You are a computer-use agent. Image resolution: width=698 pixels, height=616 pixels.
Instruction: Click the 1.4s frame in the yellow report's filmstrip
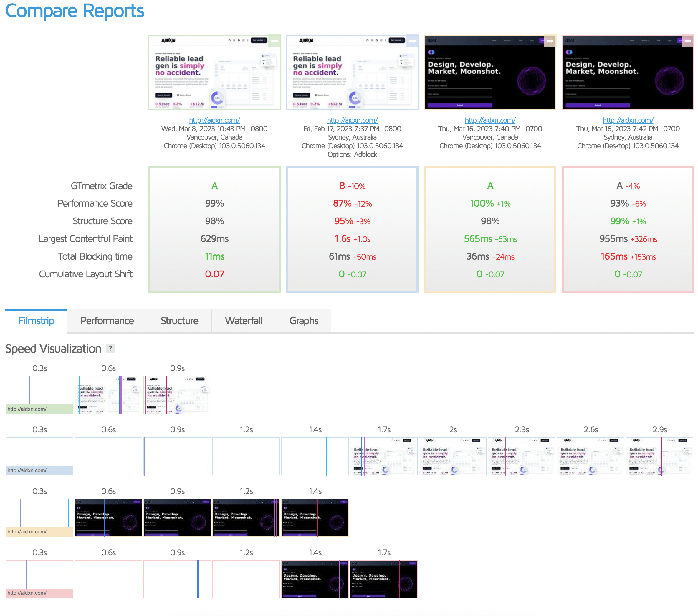tap(315, 517)
